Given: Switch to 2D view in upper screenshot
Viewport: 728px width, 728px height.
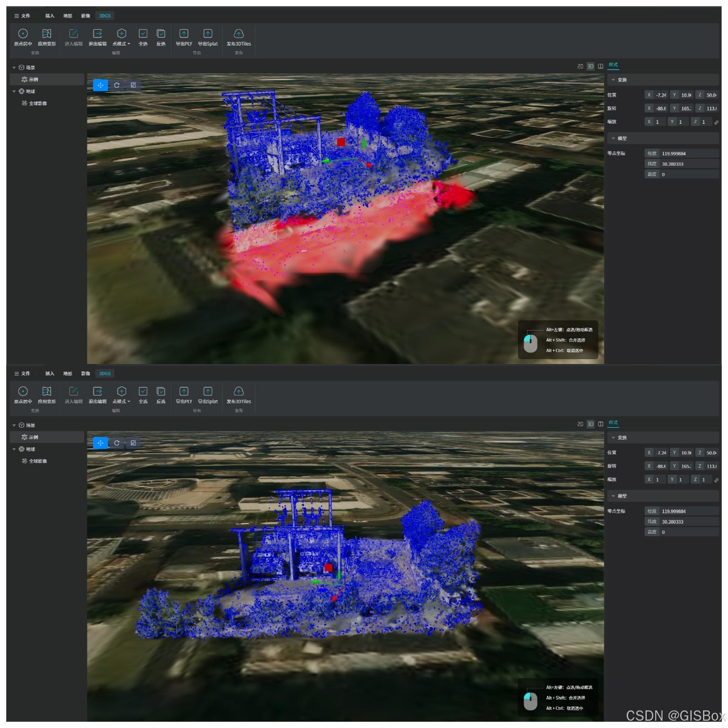Looking at the screenshot, I should [x=580, y=66].
